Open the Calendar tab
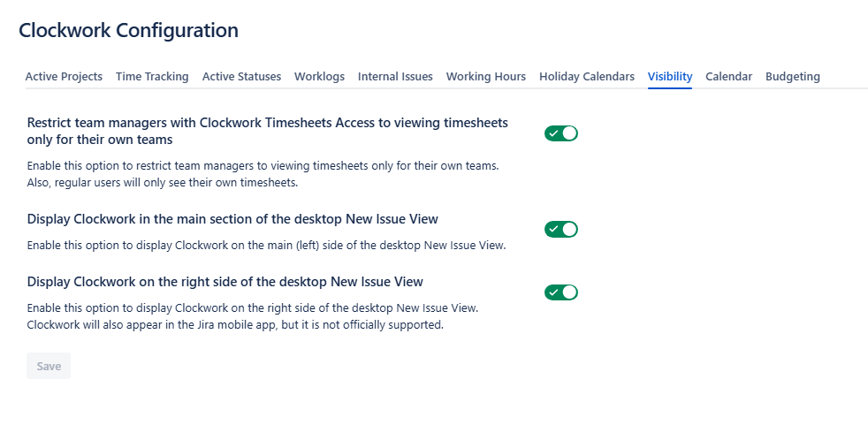 point(728,76)
